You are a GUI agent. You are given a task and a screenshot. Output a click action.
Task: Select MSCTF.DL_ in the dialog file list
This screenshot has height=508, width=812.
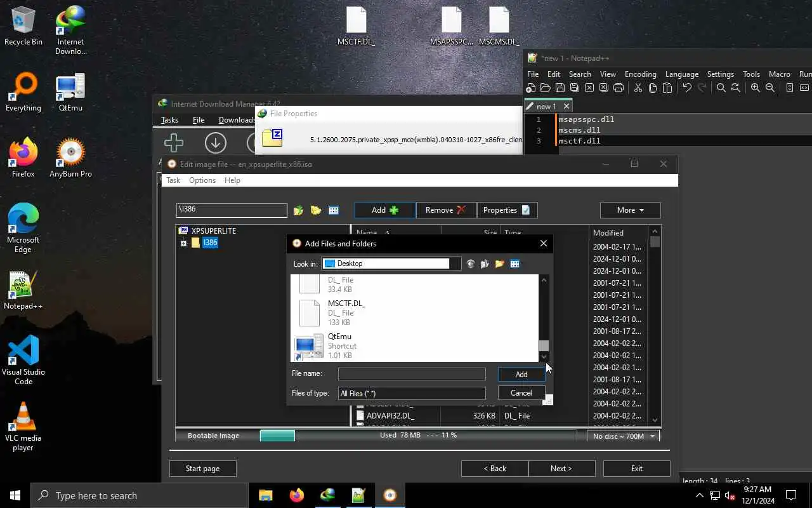tap(416, 313)
